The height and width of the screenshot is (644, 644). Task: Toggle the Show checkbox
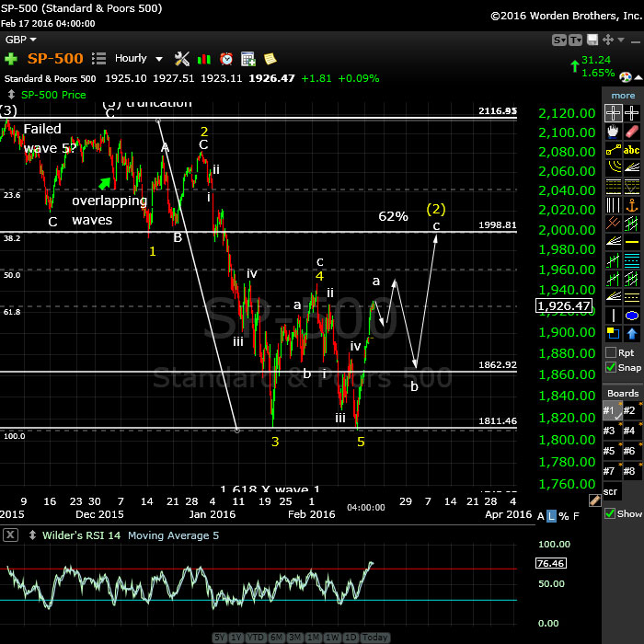pyautogui.click(x=610, y=513)
